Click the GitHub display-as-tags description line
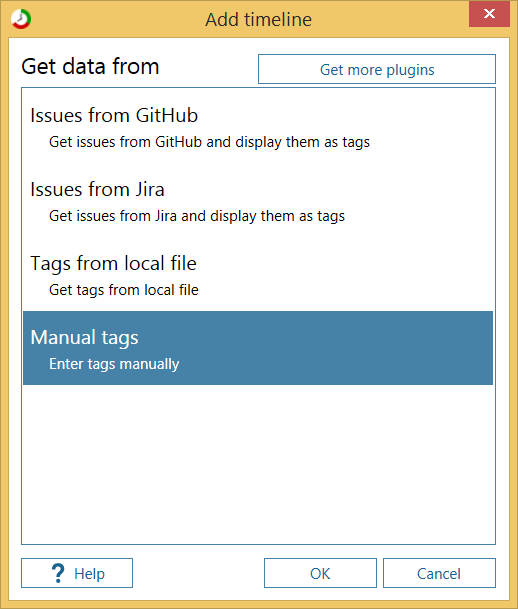The height and width of the screenshot is (609, 518). pos(209,142)
